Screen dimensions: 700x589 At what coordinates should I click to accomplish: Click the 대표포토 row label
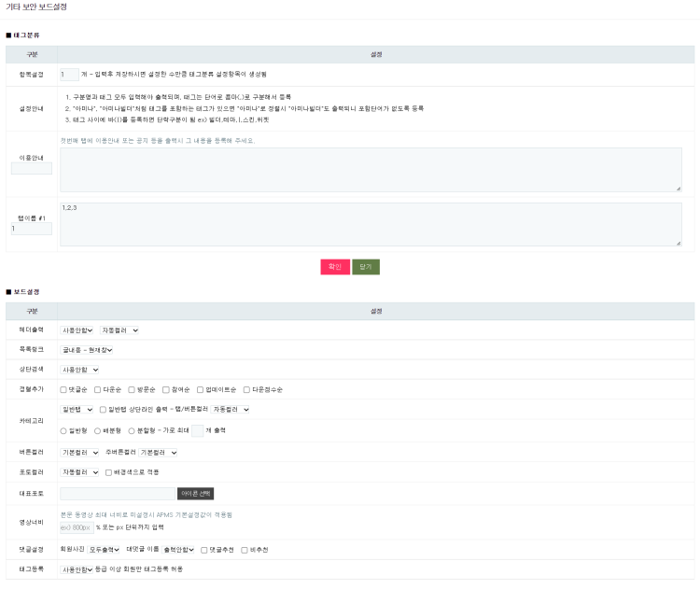[31, 494]
